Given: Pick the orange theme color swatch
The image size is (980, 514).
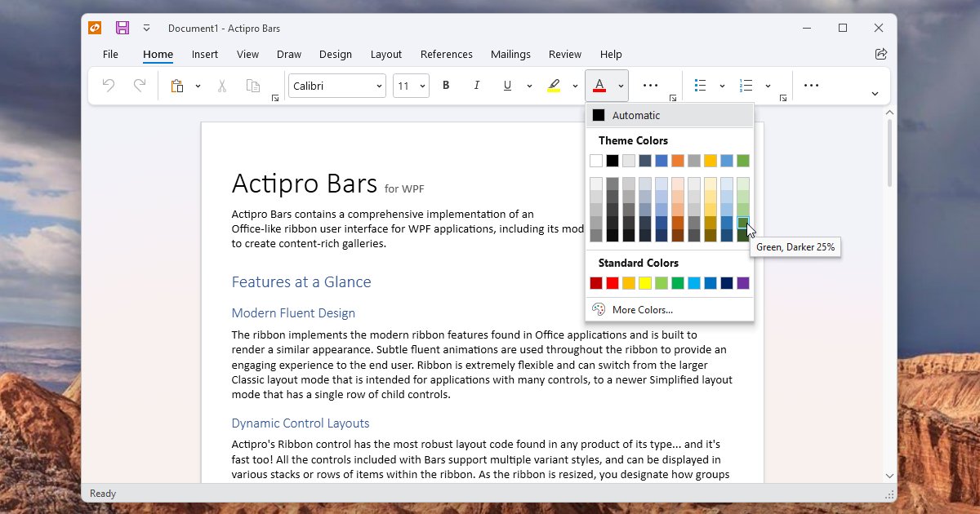Looking at the screenshot, I should tap(678, 161).
